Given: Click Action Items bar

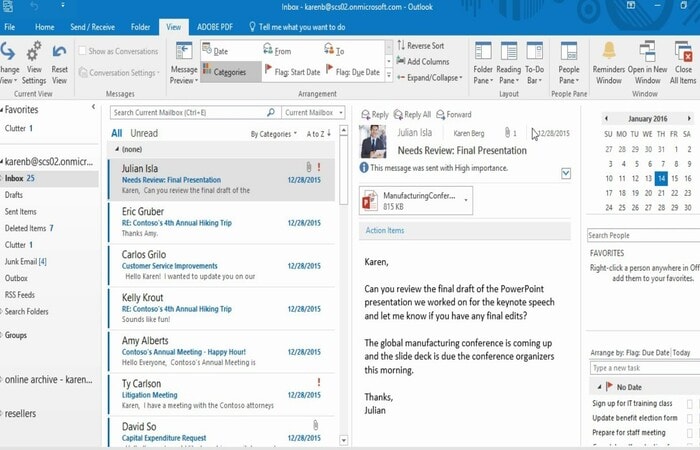Looking at the screenshot, I should pyautogui.click(x=465, y=230).
